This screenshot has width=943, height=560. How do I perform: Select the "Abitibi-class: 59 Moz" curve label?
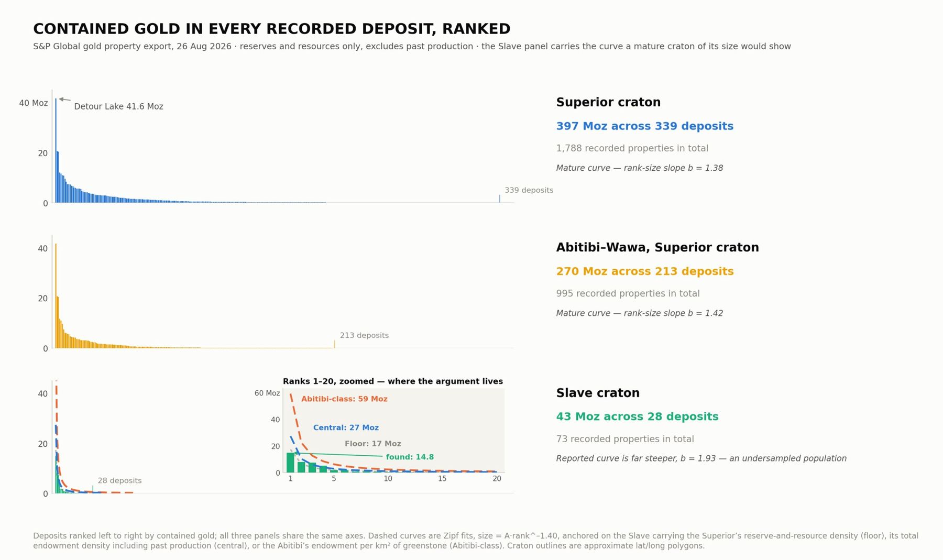point(344,399)
